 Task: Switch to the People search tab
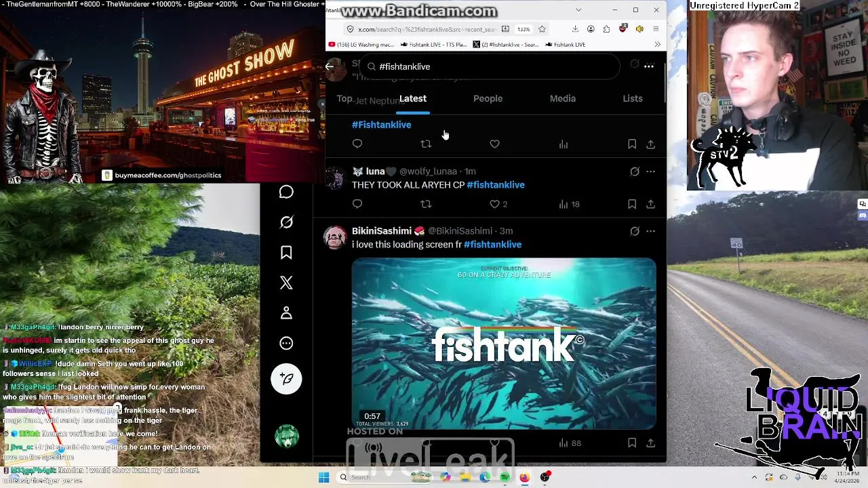488,99
